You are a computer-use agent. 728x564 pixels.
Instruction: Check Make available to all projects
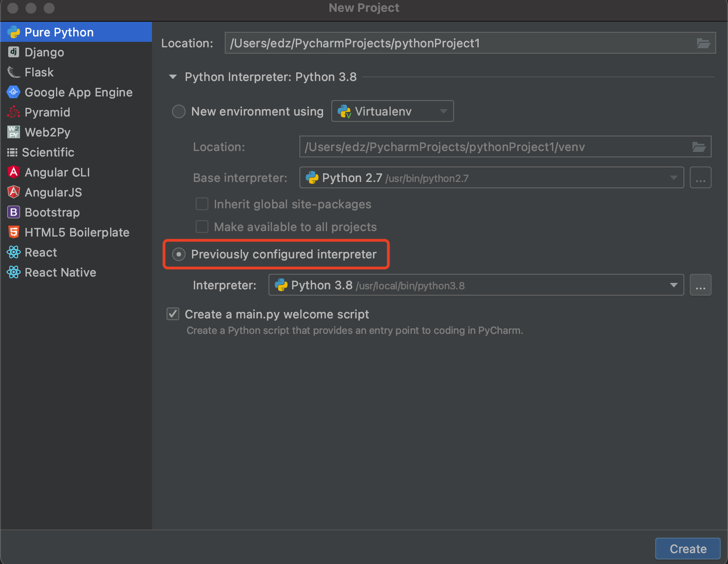202,227
